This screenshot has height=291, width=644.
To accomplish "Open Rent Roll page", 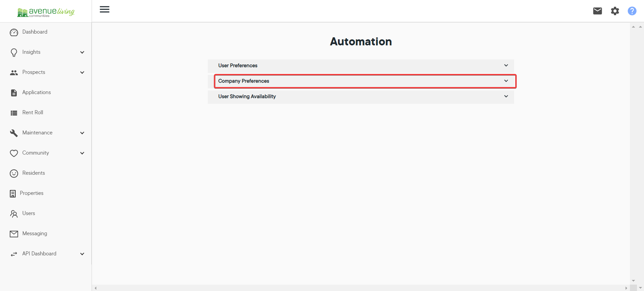I will coord(33,113).
